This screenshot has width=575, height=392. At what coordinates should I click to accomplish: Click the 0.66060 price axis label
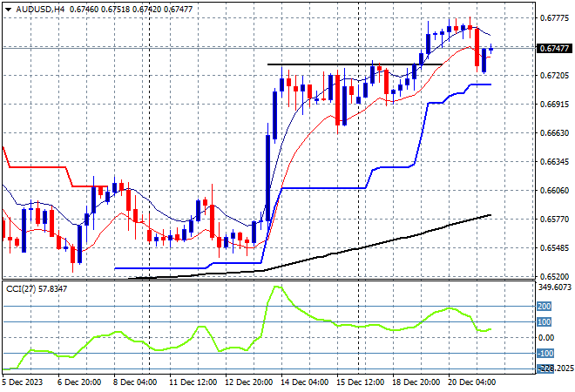tap(554, 190)
